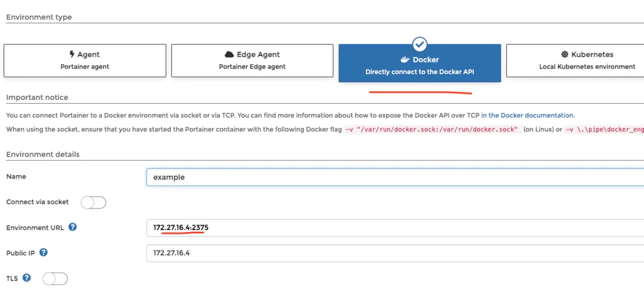Image resolution: width=644 pixels, height=301 pixels.
Task: Click the checkmark badge above Docker
Action: (x=420, y=44)
